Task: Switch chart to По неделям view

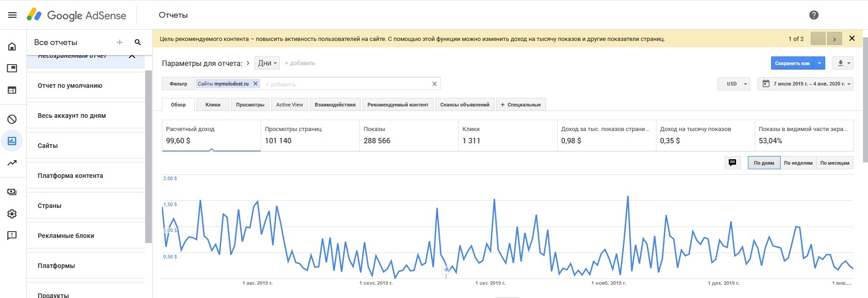Action: [798, 163]
